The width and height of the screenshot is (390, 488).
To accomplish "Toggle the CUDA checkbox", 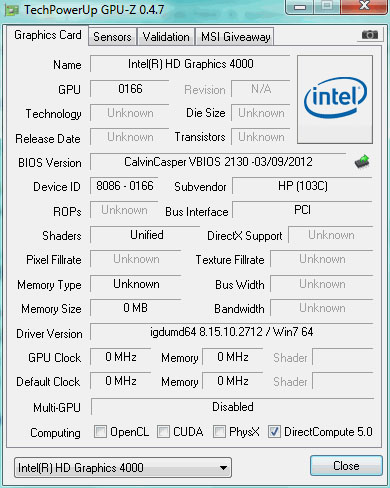I will [163, 431].
